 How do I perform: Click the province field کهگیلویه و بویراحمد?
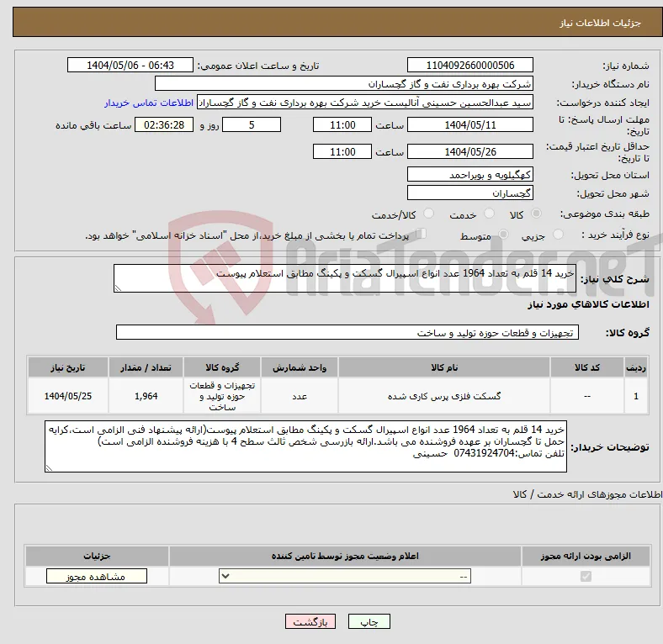point(470,174)
